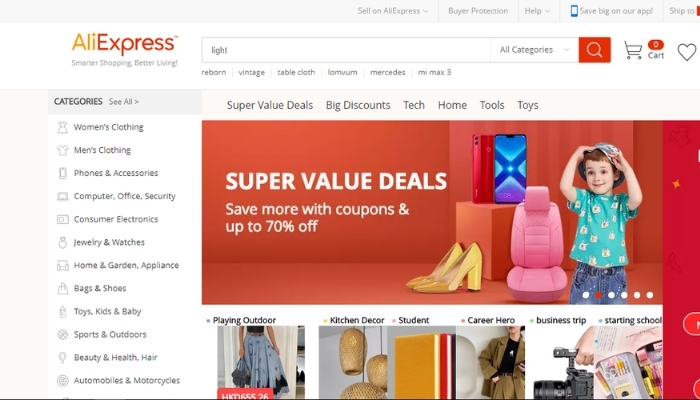Click the Jewelry & Watches ring icon
The image size is (700, 400).
62,242
